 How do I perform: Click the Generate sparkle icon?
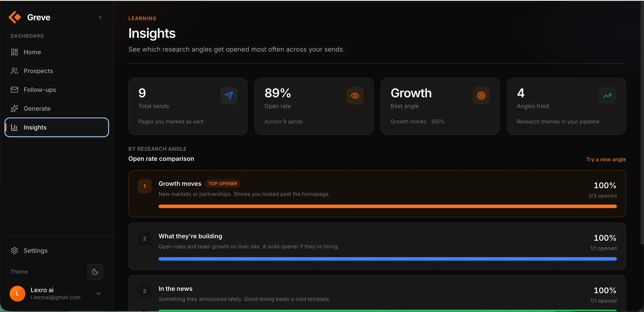pos(14,109)
